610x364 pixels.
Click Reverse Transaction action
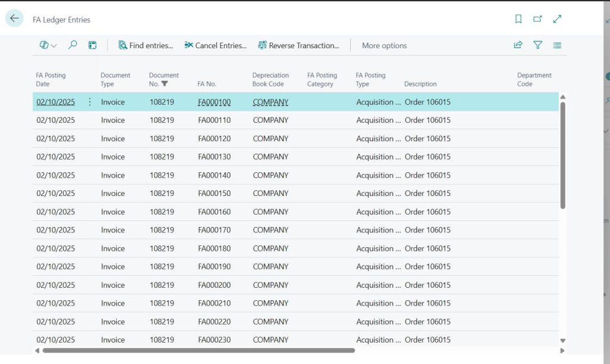point(298,45)
